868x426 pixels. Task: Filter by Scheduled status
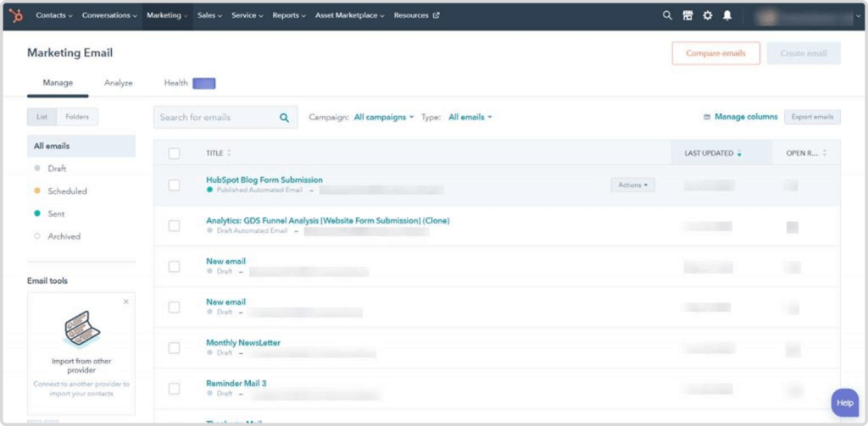(67, 191)
